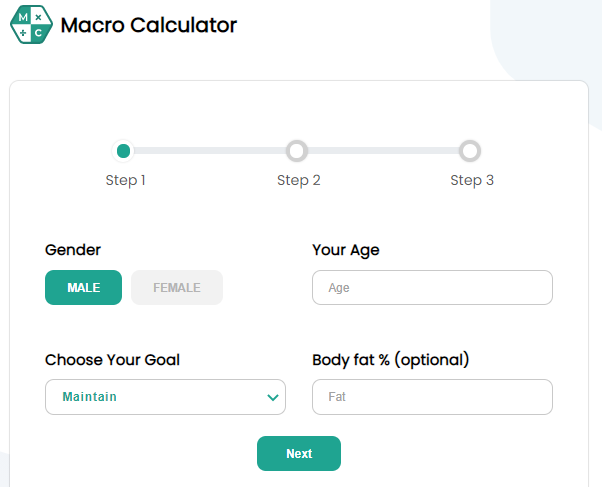Viewport: 602px width, 487px height.
Task: Focus the Body fat percentage input field
Action: (432, 397)
